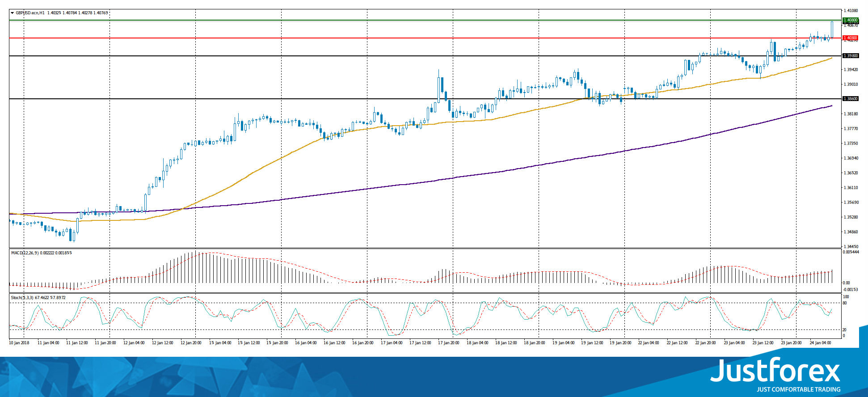The image size is (868, 397).
Task: Click the 22 Jan 20:00 time label
Action: [706, 343]
